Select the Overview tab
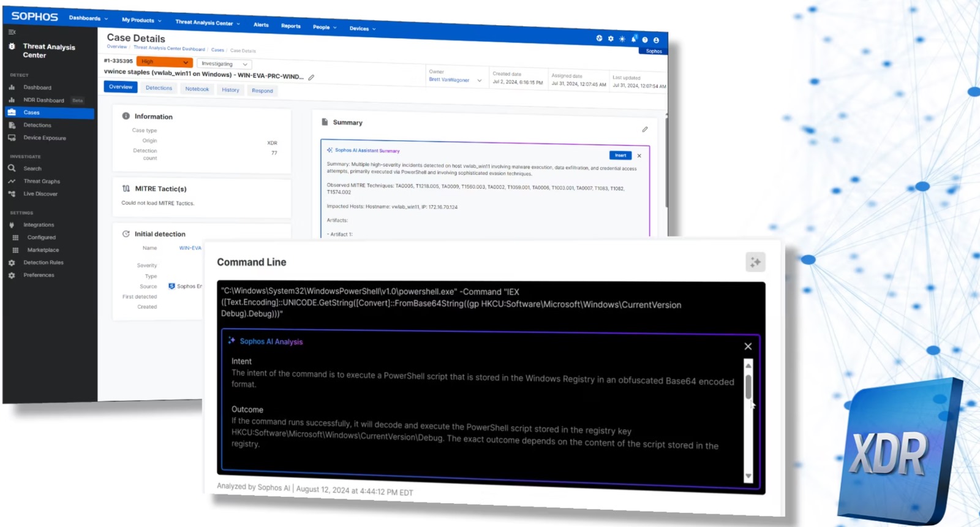Viewport: 980px width, 527px height. (121, 87)
